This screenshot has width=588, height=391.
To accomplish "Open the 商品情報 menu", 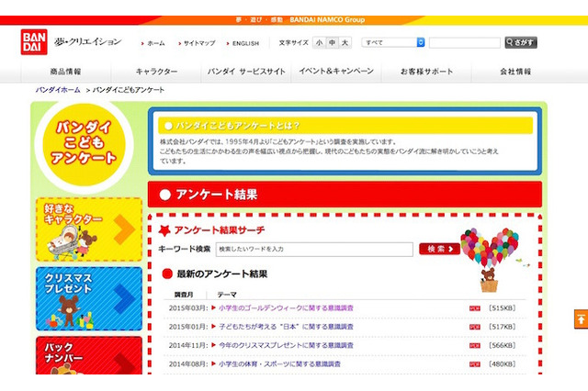I will [65, 72].
